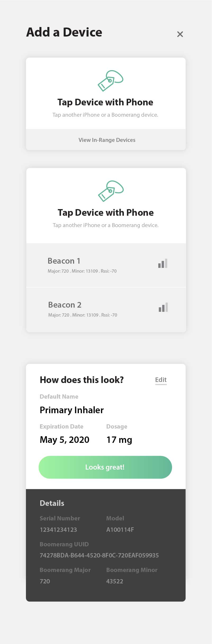This screenshot has width=212, height=644.
Task: Click the first Tap Device with Phone heading
Action: (105, 102)
